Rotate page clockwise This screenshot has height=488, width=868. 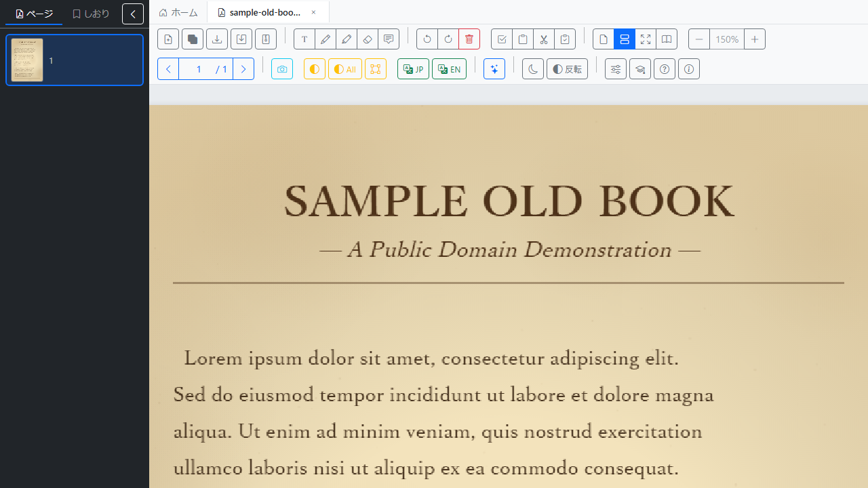click(x=448, y=39)
